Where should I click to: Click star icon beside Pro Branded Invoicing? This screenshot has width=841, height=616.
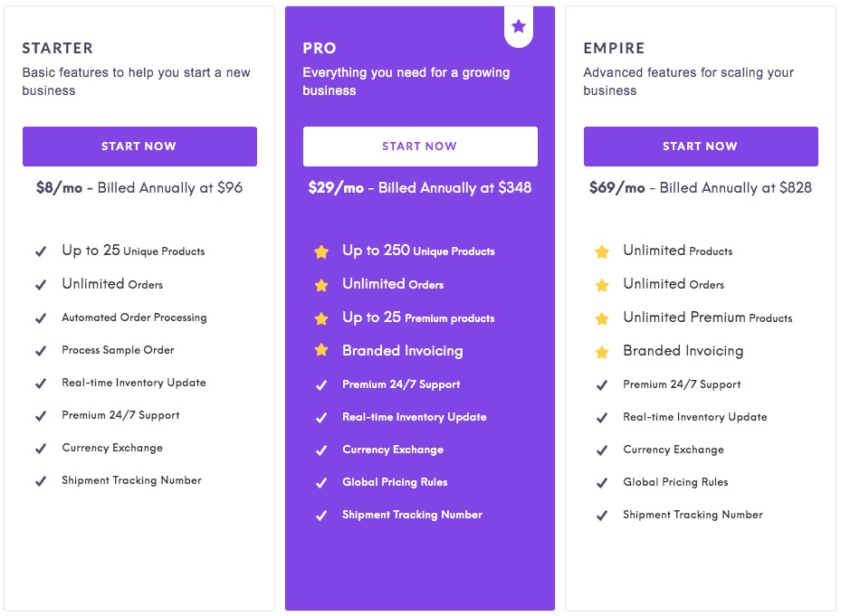(x=321, y=351)
